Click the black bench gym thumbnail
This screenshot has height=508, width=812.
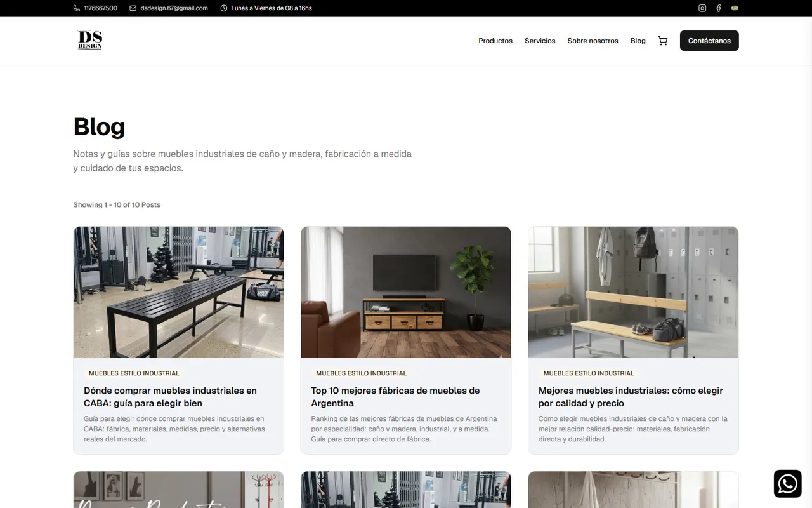coord(178,292)
